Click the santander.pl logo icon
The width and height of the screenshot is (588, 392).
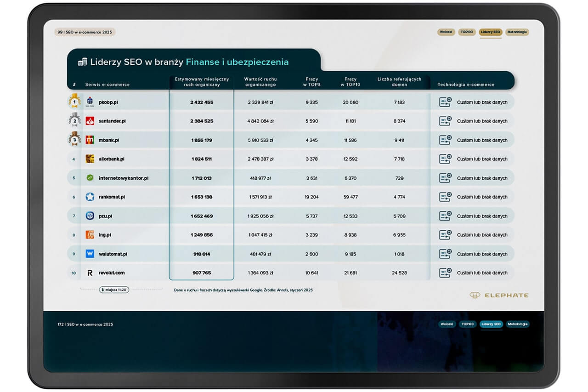click(x=90, y=121)
